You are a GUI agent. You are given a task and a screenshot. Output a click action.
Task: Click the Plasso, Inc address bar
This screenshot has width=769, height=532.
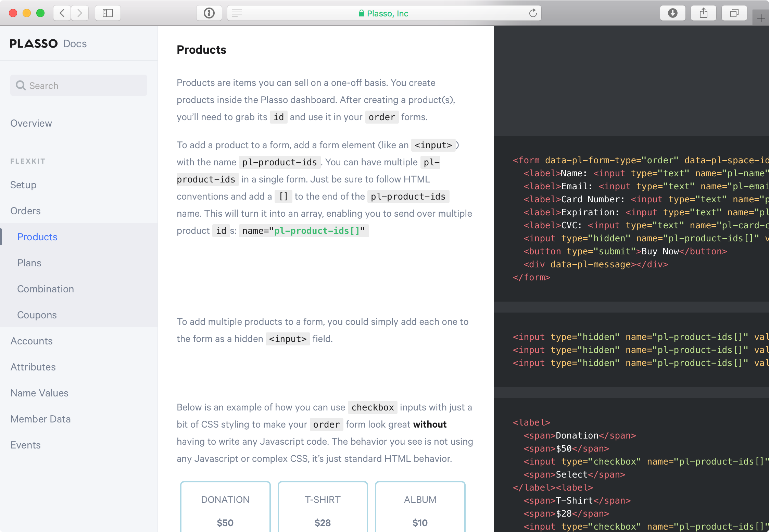point(384,13)
